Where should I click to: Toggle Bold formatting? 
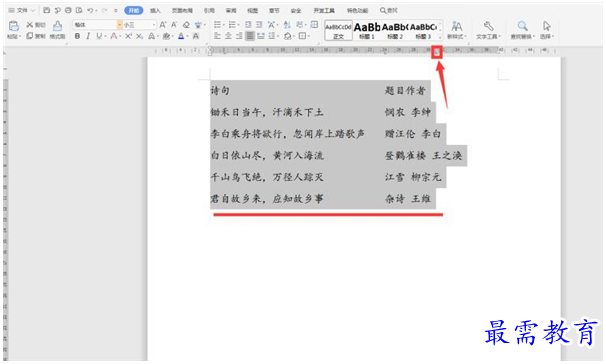pyautogui.click(x=77, y=36)
